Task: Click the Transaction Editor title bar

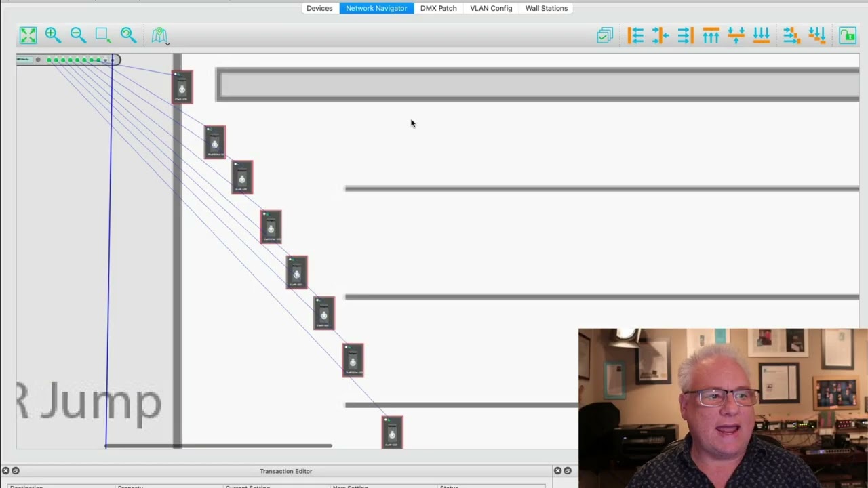Action: tap(286, 471)
